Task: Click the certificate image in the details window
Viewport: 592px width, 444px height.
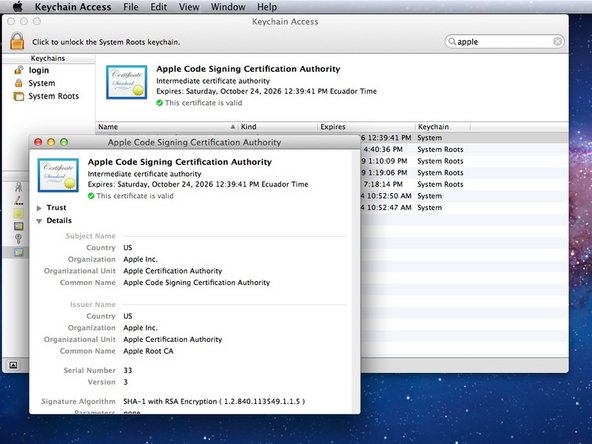Action: click(x=58, y=175)
